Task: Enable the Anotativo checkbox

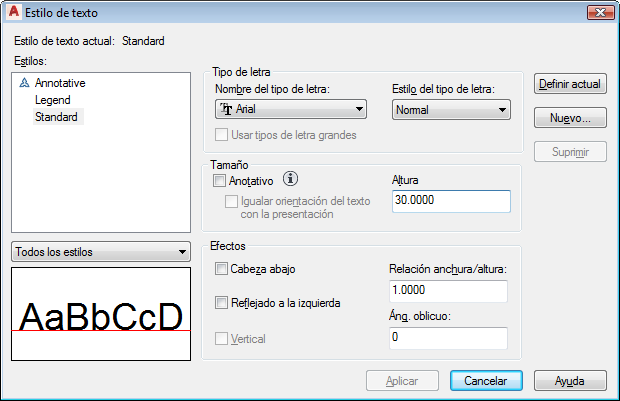Action: [x=219, y=181]
